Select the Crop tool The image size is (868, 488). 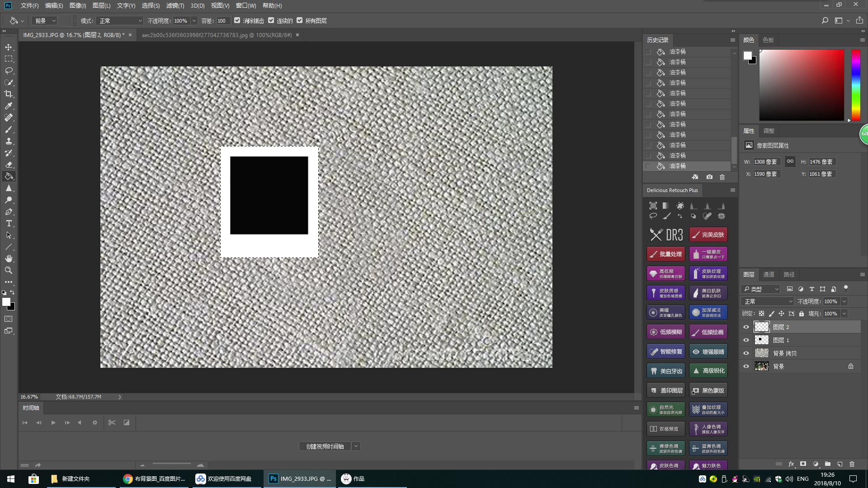tap(9, 94)
